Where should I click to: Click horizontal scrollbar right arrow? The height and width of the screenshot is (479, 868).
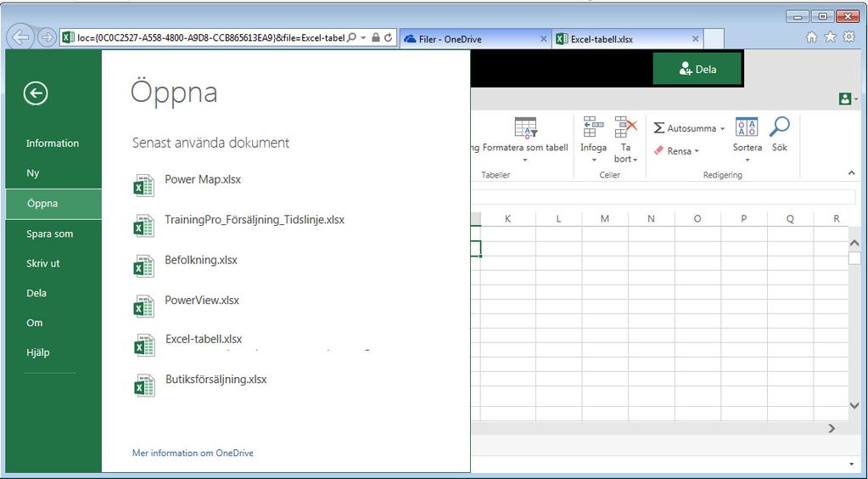(832, 428)
